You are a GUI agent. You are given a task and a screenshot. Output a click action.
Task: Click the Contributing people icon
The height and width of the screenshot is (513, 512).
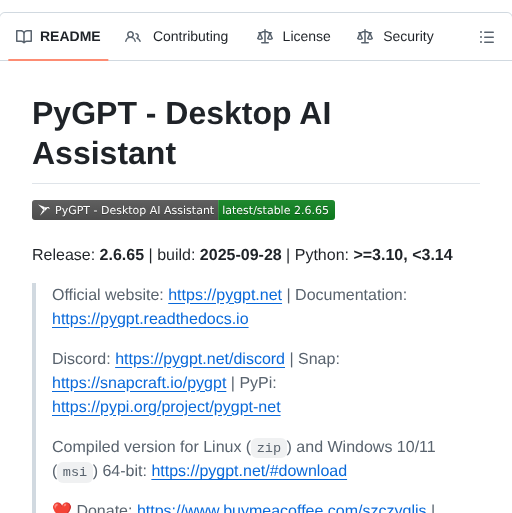coord(133,37)
